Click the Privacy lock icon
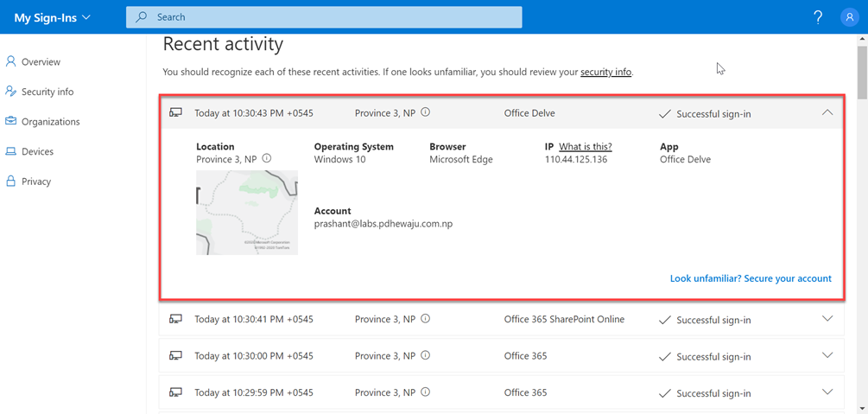The width and height of the screenshot is (868, 414). [10, 181]
